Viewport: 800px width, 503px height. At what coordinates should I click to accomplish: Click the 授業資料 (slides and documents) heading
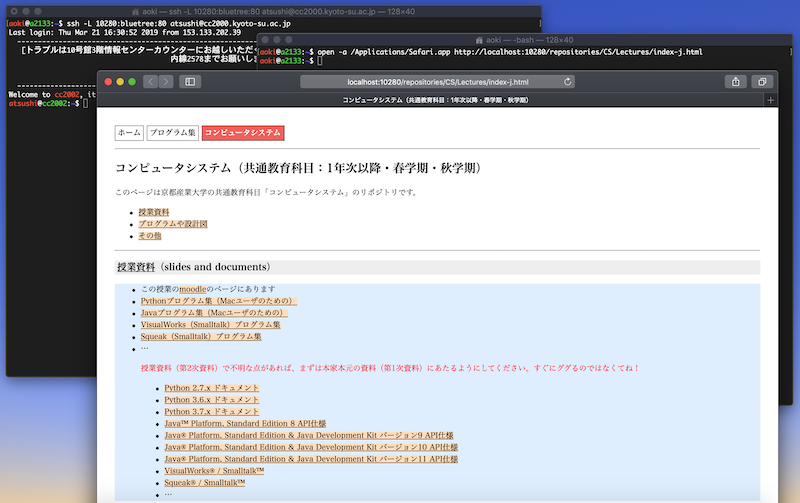[x=194, y=267]
